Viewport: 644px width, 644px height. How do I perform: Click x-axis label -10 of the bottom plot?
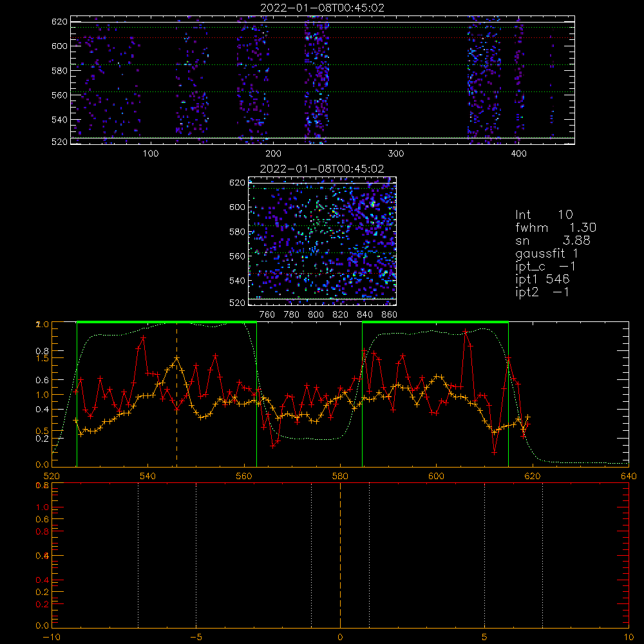coord(52,638)
